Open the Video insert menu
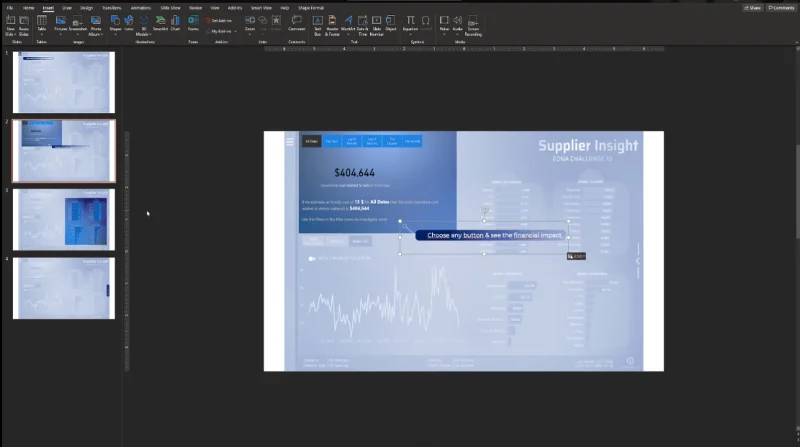The image size is (800, 447). [x=444, y=26]
